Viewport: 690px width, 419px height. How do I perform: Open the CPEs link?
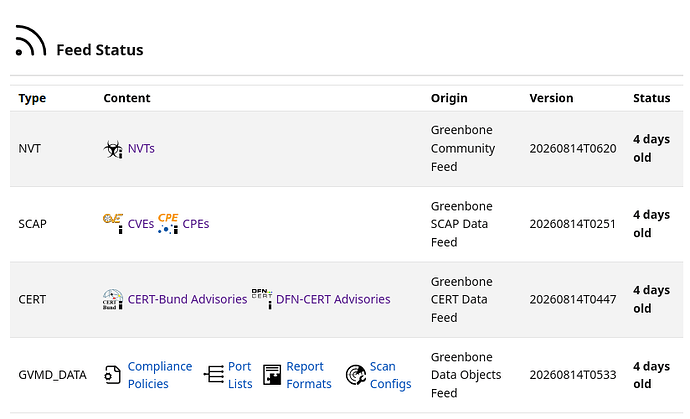[x=196, y=224]
